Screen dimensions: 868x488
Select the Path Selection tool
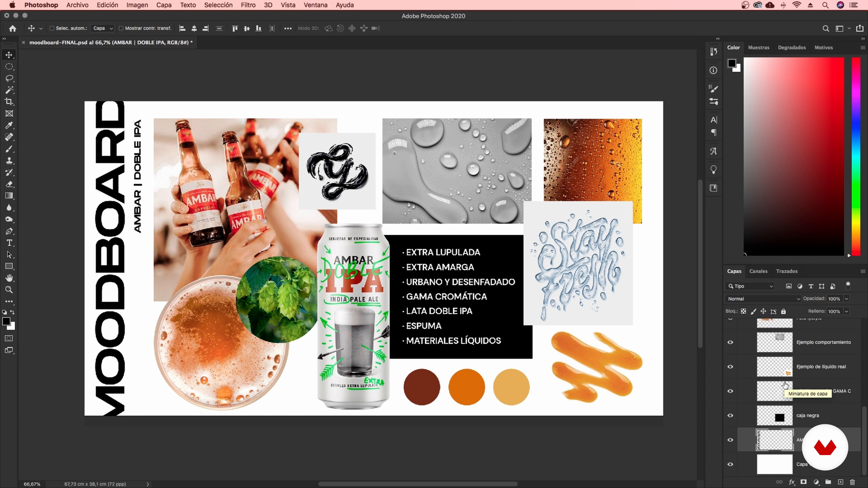pyautogui.click(x=9, y=255)
